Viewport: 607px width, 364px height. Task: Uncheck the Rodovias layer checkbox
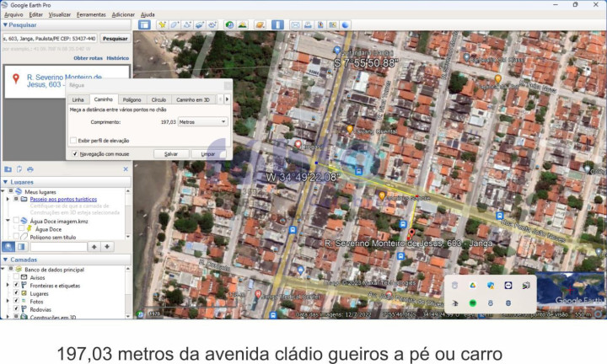[x=16, y=309]
